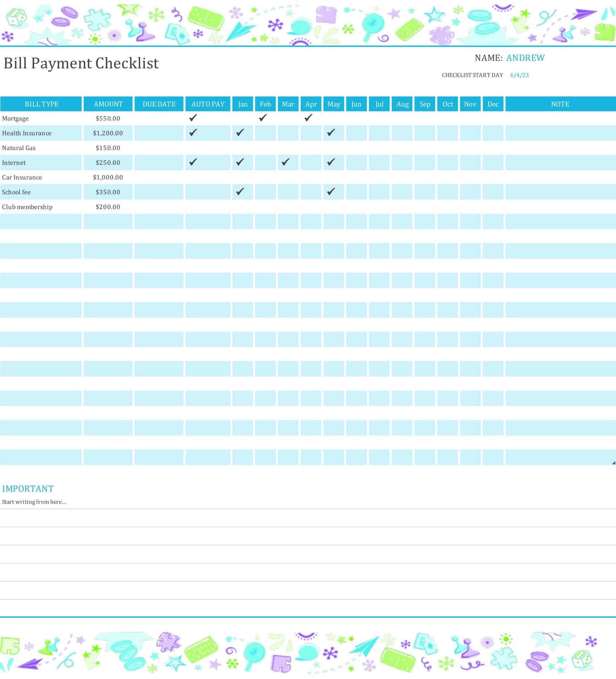Select the Dec column header
The image size is (616, 679).
(x=493, y=104)
